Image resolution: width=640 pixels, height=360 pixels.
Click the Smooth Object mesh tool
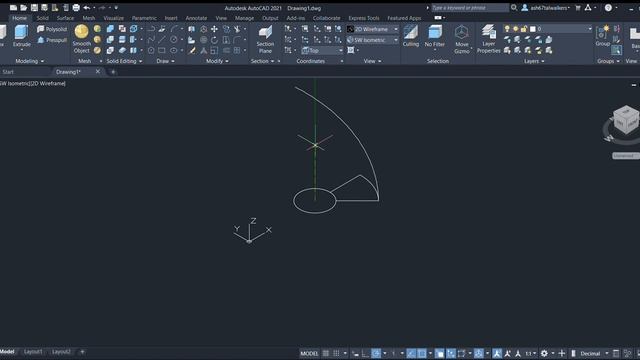point(82,39)
